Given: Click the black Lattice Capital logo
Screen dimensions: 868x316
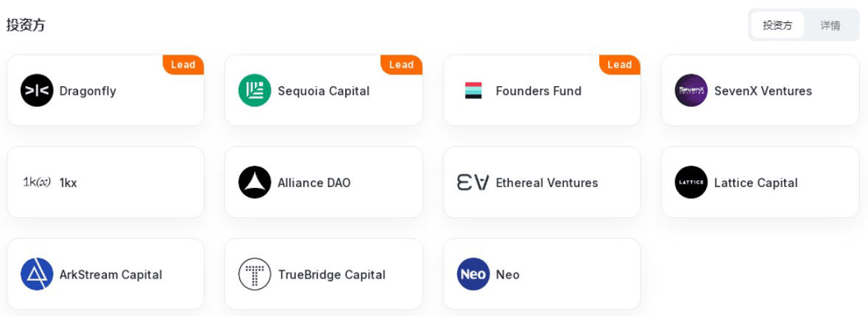Looking at the screenshot, I should click(x=691, y=182).
